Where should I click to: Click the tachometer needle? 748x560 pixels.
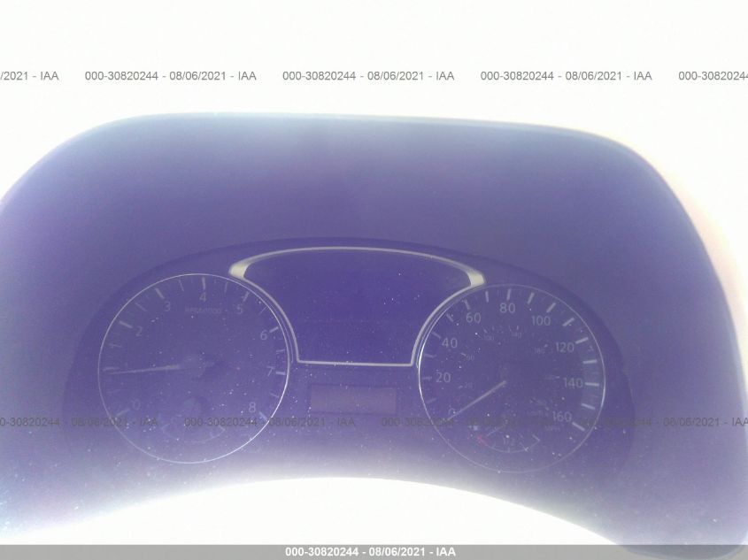[x=143, y=369]
